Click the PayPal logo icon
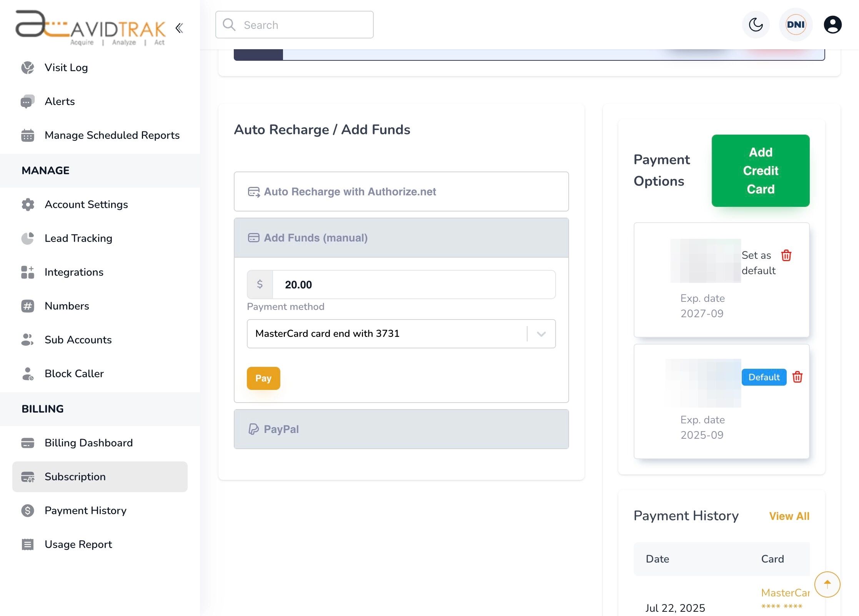 click(x=253, y=429)
